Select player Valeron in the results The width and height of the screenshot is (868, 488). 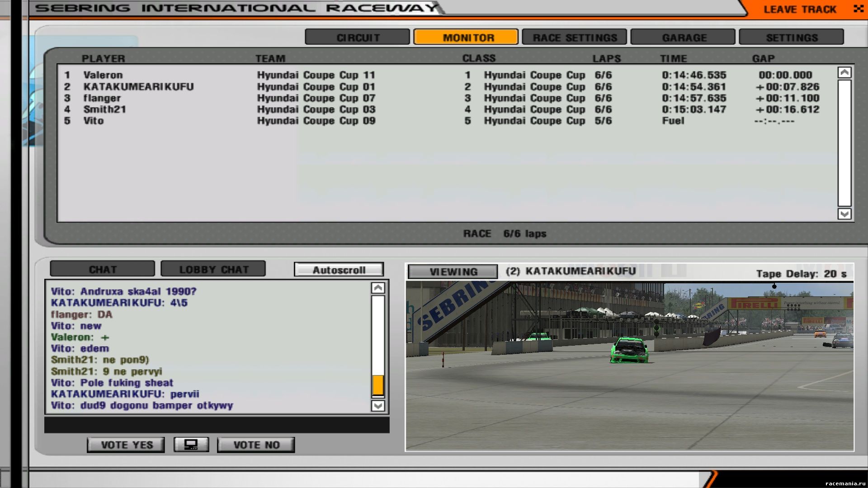coord(103,75)
